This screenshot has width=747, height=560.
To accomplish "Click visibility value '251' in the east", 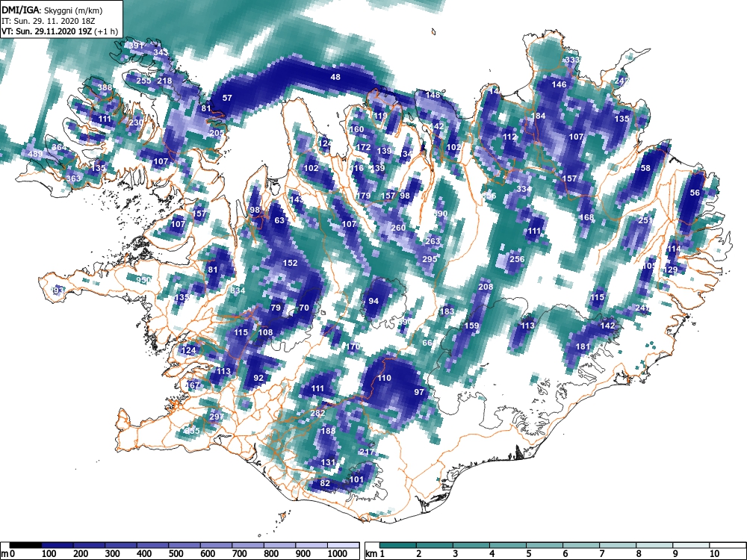I will point(645,220).
